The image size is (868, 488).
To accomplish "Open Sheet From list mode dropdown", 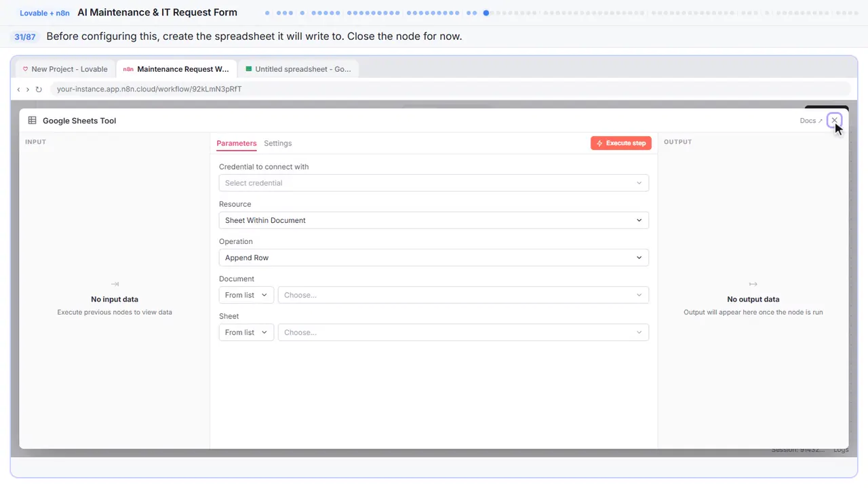I will point(246,332).
